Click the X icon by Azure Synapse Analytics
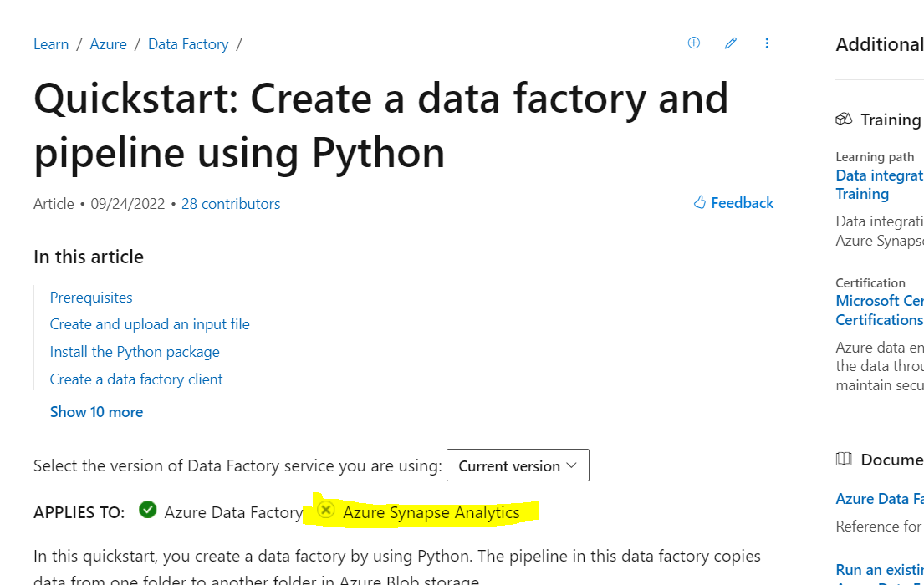Viewport: 924px width, 585px height. 326,510
